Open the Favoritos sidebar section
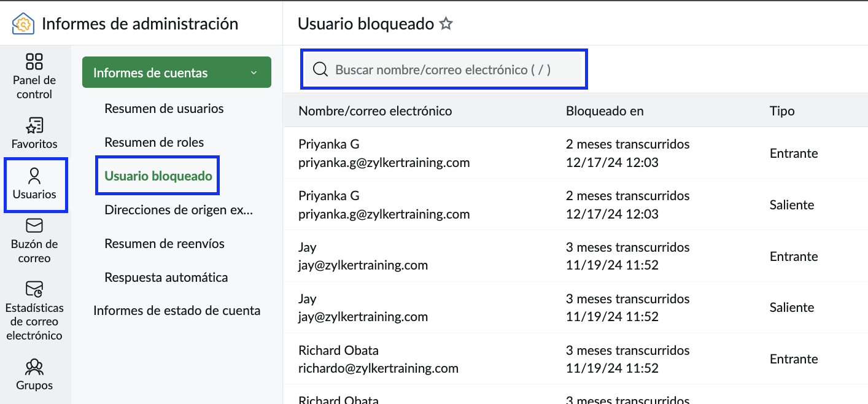The height and width of the screenshot is (404, 868). [x=34, y=133]
